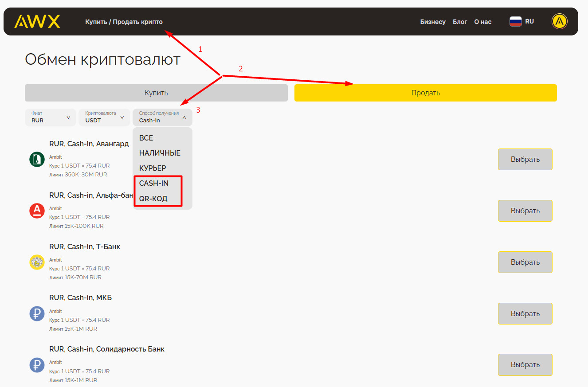Choose НАЛИЧНЫЕ from the dropdown list

click(x=160, y=153)
